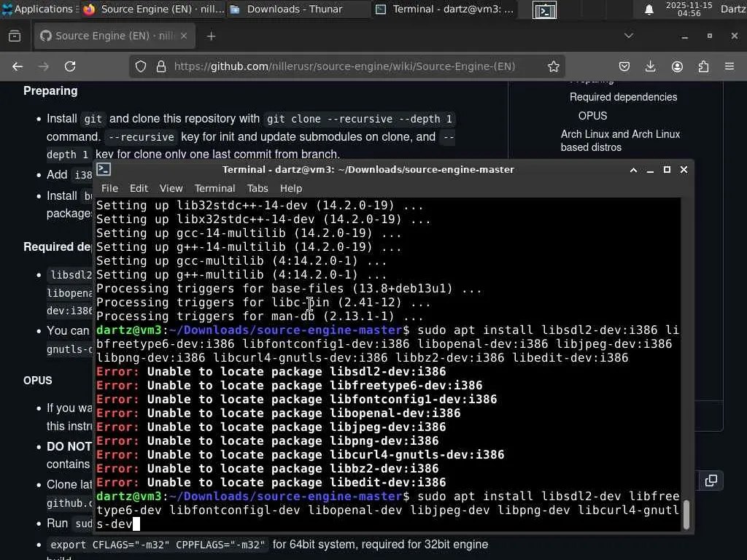This screenshot has height=560, width=747.
Task: Click the OPUS heading on the wiki page
Action: pyautogui.click(x=38, y=381)
